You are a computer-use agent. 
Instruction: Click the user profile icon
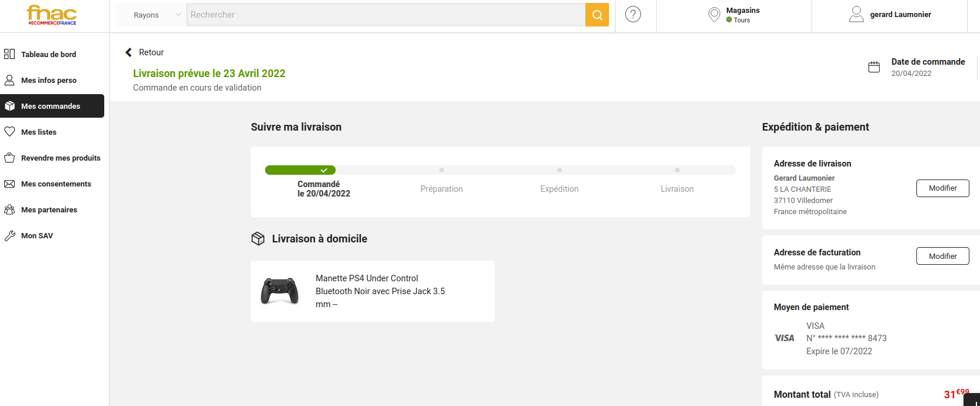pyautogui.click(x=856, y=15)
